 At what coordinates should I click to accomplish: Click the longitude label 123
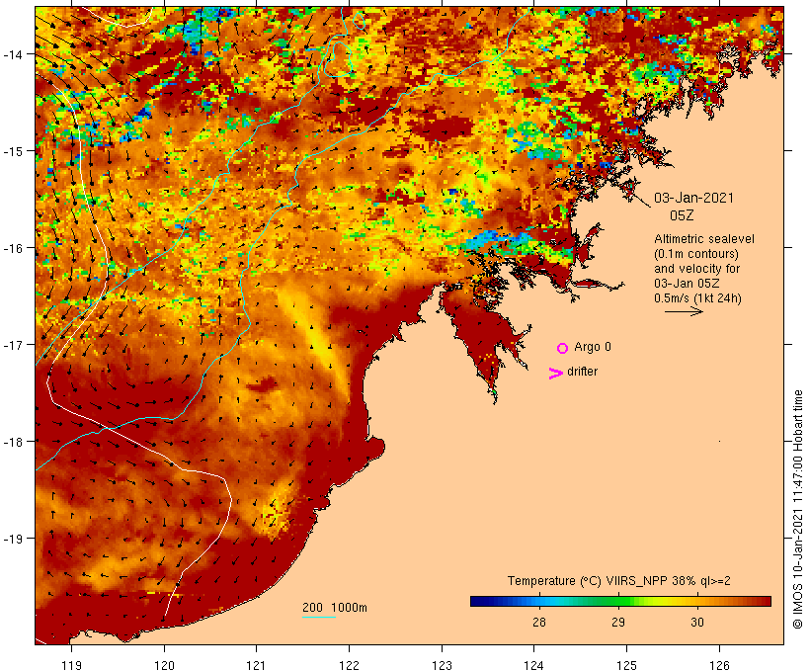[442, 665]
